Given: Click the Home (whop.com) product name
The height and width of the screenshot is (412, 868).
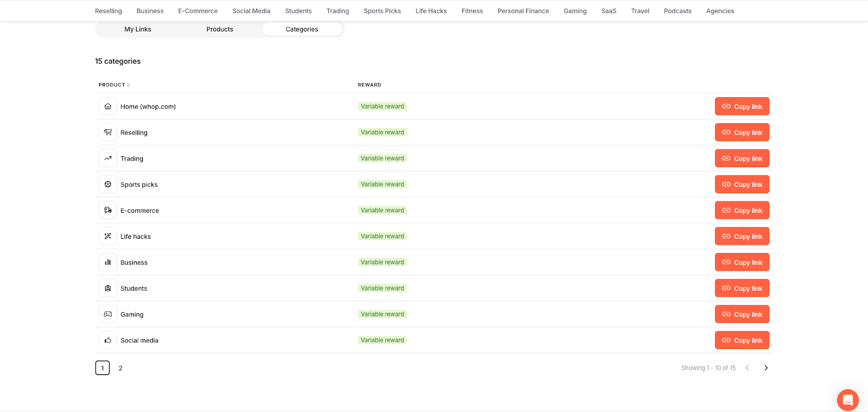Looking at the screenshot, I should [148, 107].
